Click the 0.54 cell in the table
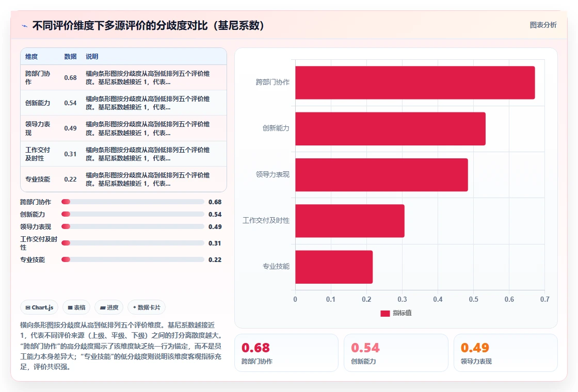Image resolution: width=578 pixels, height=392 pixels. 70,103
